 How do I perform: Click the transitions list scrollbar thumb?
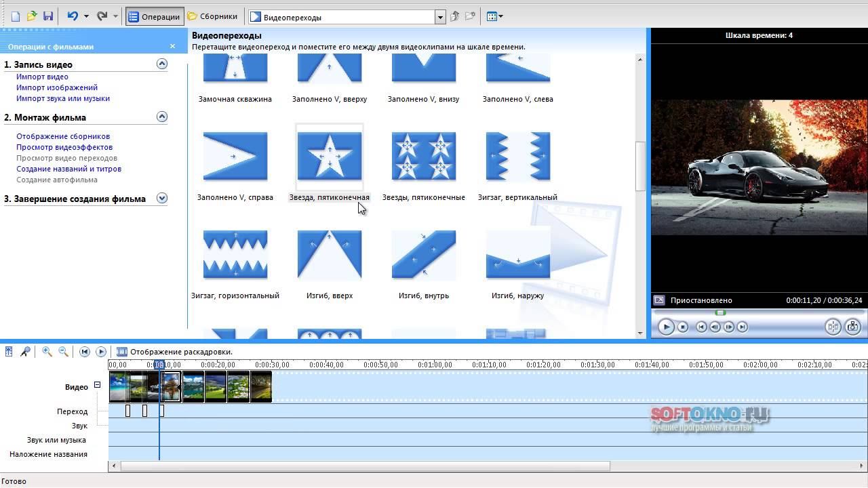(x=640, y=166)
